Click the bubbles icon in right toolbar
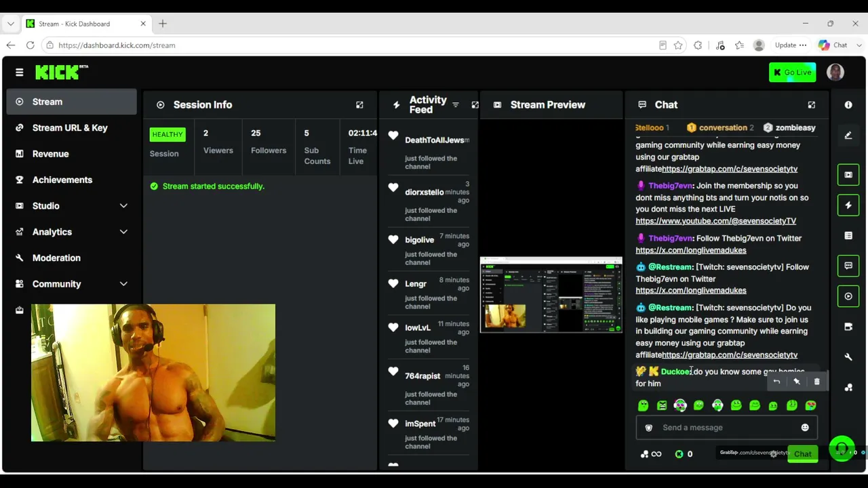This screenshot has height=488, width=868. tap(848, 388)
